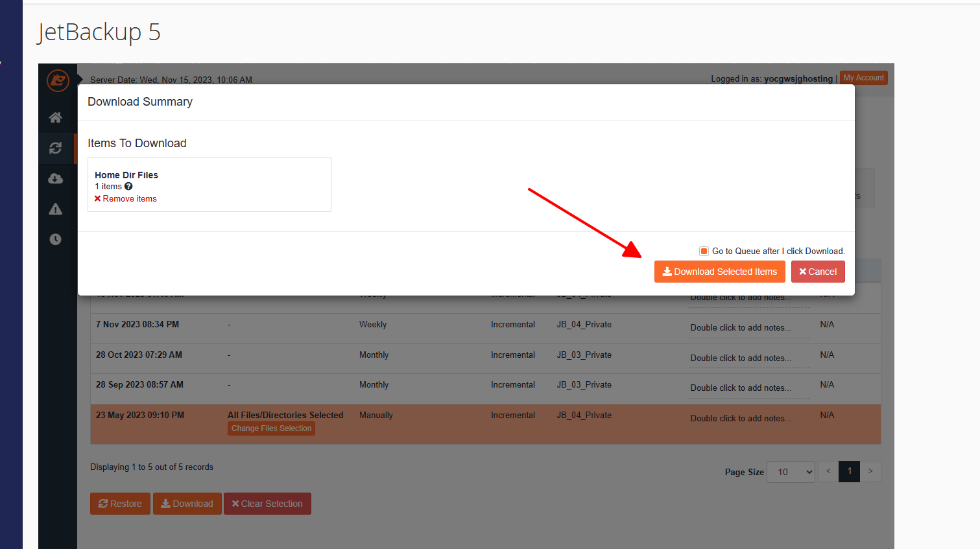The image size is (980, 549).
Task: Click the notes field for 28 Sep 2023 backup
Action: point(750,388)
